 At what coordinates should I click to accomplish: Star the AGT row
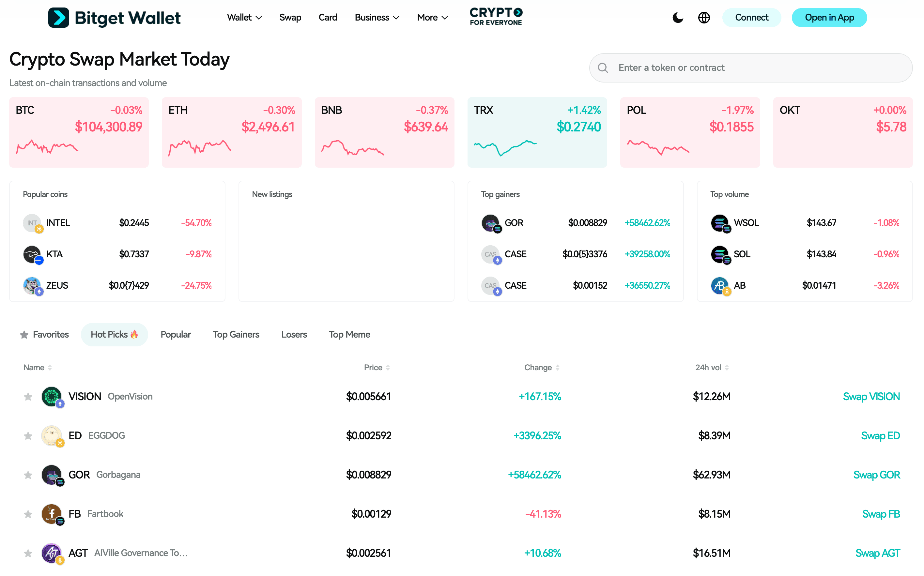pyautogui.click(x=28, y=554)
